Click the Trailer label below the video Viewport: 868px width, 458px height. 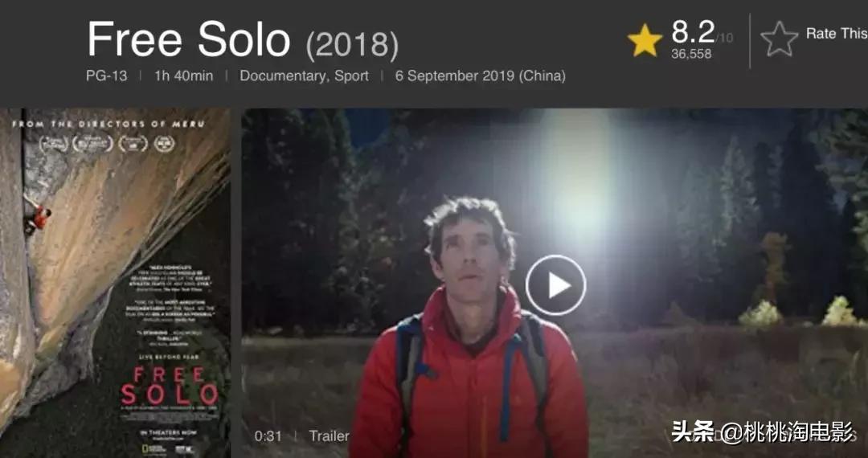click(329, 436)
